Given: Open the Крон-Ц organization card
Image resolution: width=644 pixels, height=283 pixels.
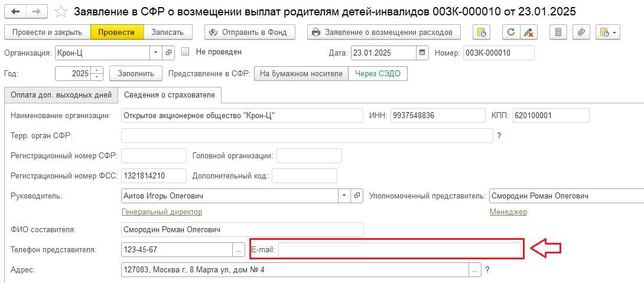Looking at the screenshot, I should pyautogui.click(x=168, y=53).
